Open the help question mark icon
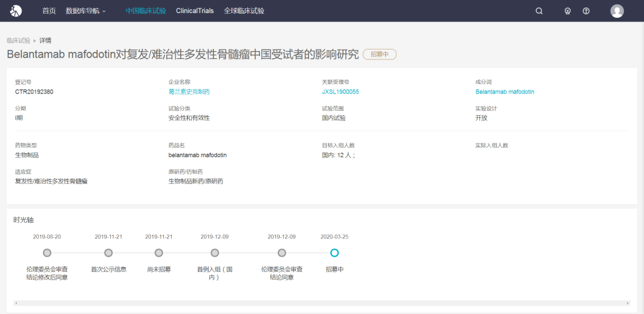 (586, 11)
